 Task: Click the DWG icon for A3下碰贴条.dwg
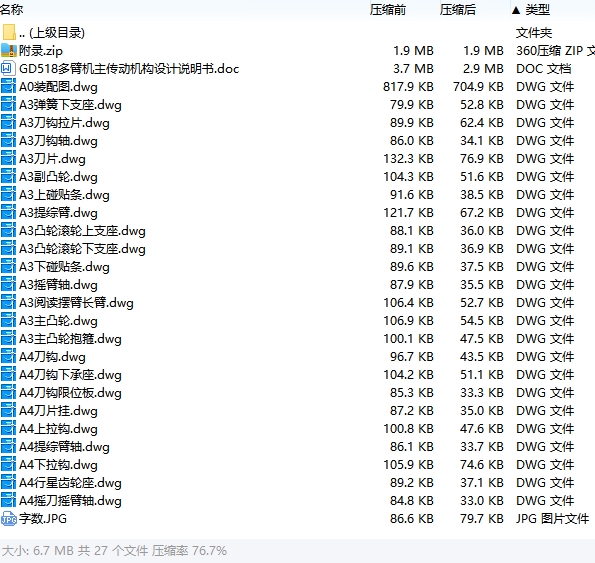[x=8, y=267]
